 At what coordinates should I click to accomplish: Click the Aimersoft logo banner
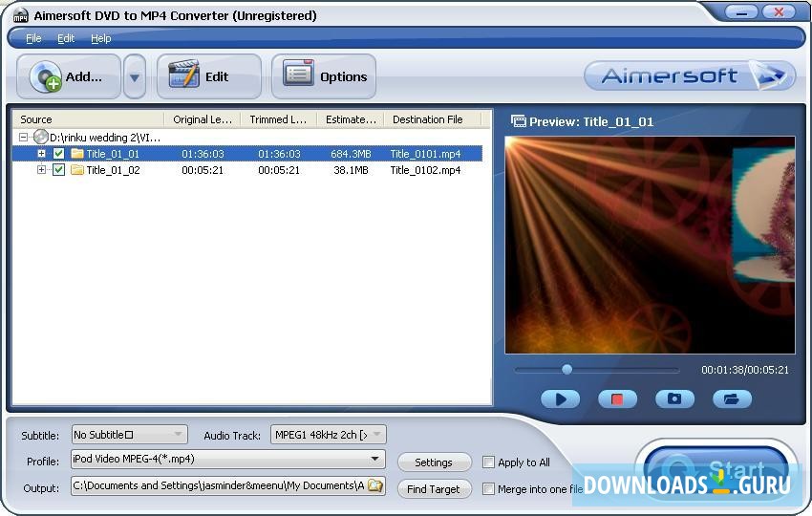[x=690, y=75]
